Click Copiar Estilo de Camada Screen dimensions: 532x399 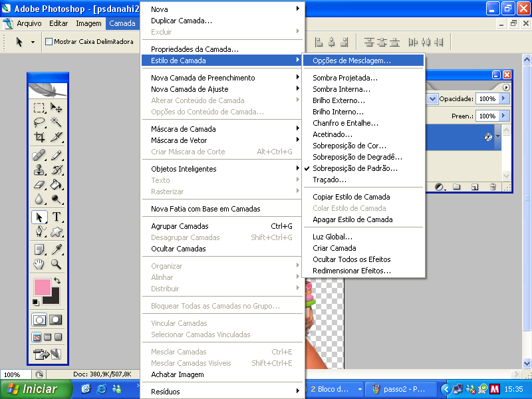tap(363, 197)
